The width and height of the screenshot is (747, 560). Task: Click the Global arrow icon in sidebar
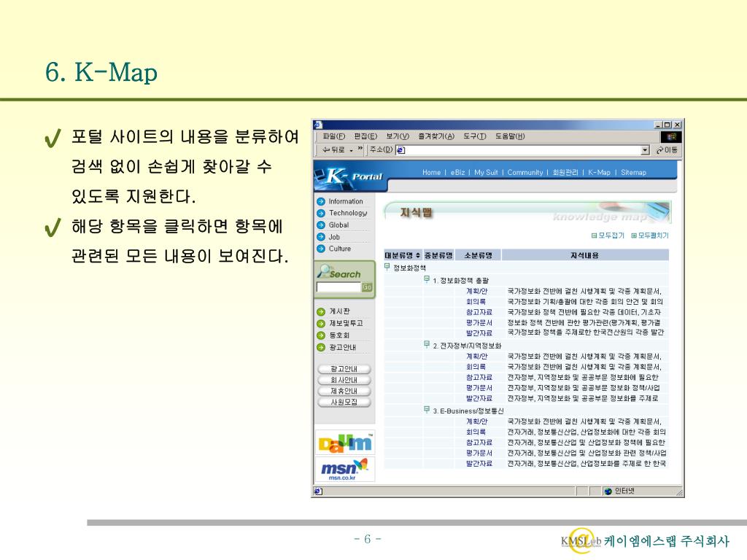[x=321, y=225]
